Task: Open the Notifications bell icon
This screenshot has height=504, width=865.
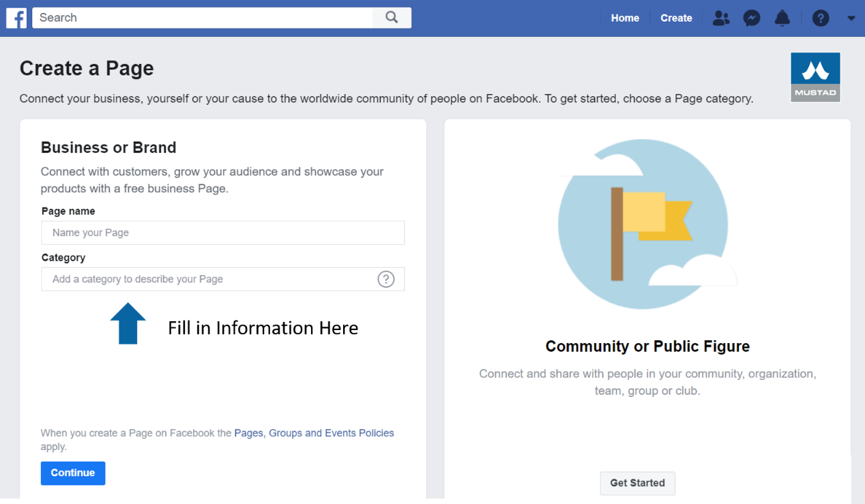Action: pos(782,18)
